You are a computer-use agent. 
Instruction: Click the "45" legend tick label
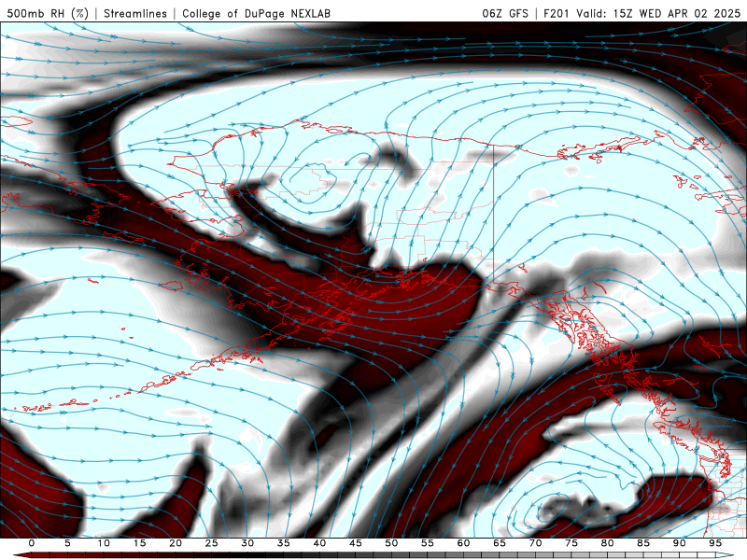(x=356, y=543)
